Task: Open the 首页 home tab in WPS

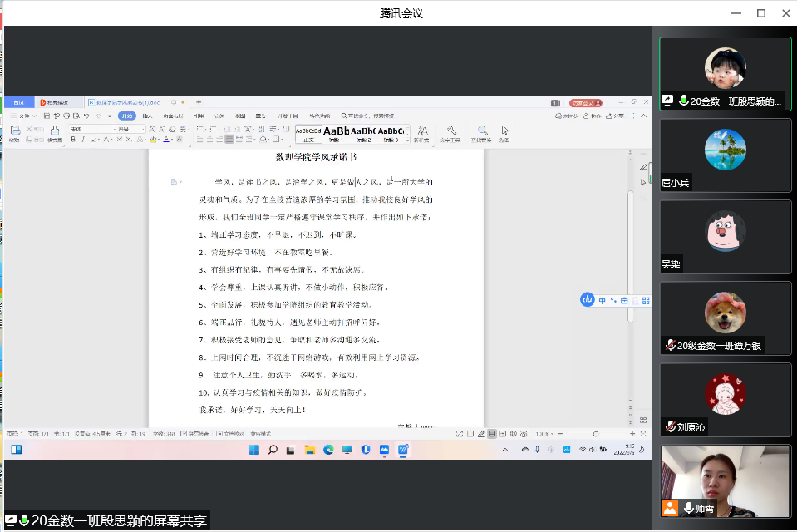Action: pos(19,102)
